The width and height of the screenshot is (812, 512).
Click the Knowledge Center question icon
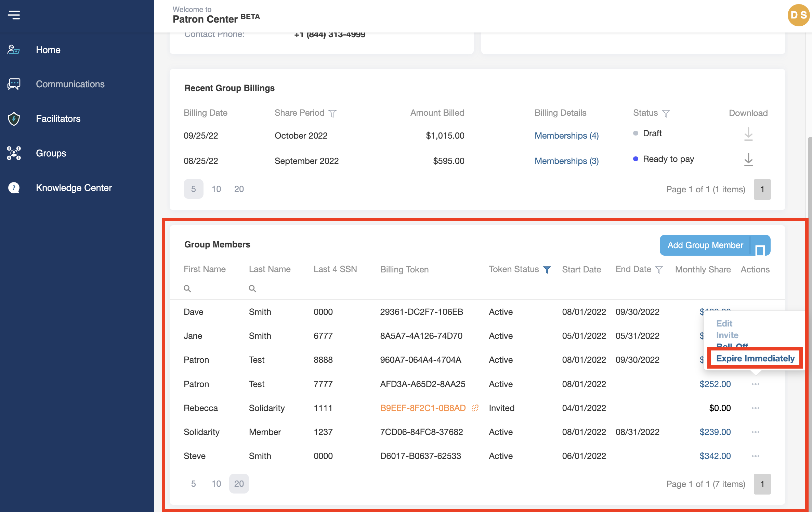[x=14, y=188]
